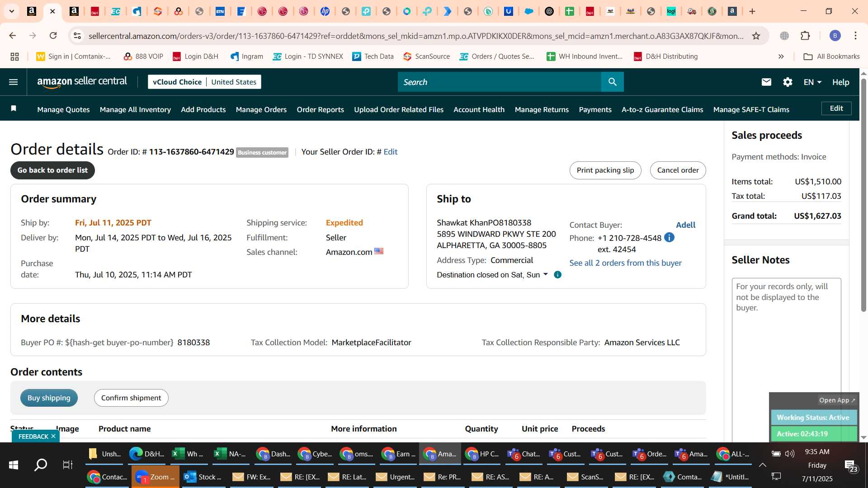Click the destination closed info icon

click(558, 275)
